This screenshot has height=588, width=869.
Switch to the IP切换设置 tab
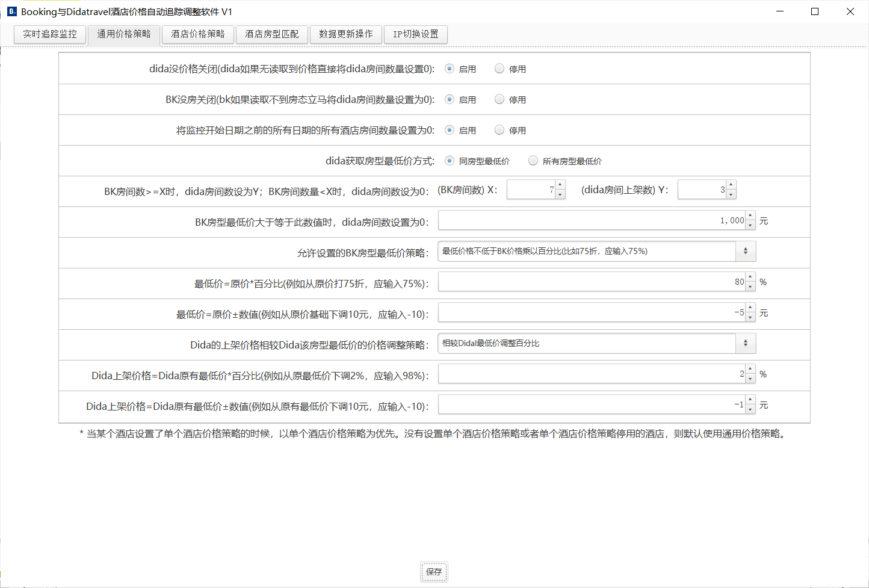tap(416, 34)
